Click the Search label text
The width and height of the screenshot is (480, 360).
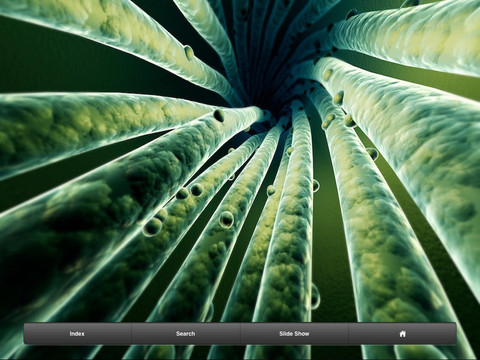pos(186,334)
